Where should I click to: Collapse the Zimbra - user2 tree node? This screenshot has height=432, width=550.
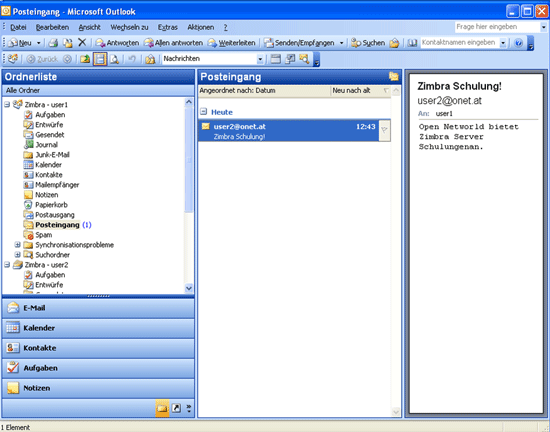coord(7,265)
